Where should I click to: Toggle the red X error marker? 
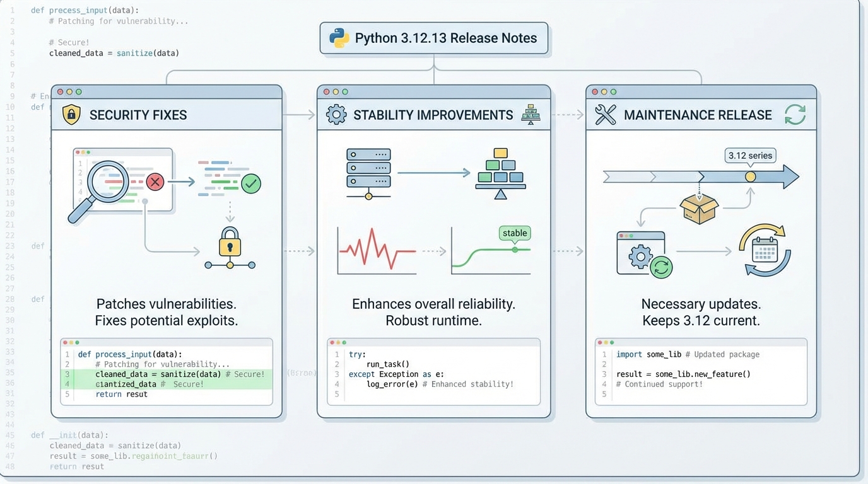click(155, 182)
